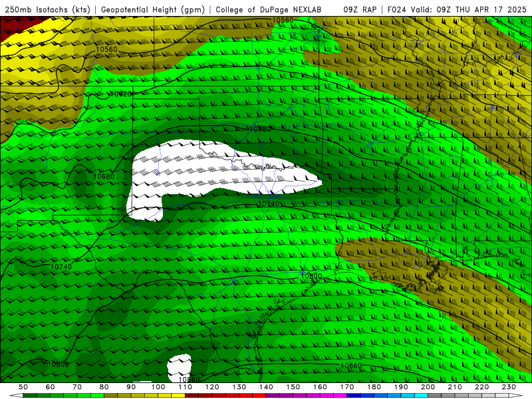
Task: Click the 140 tick on the color scale
Action: 266,387
